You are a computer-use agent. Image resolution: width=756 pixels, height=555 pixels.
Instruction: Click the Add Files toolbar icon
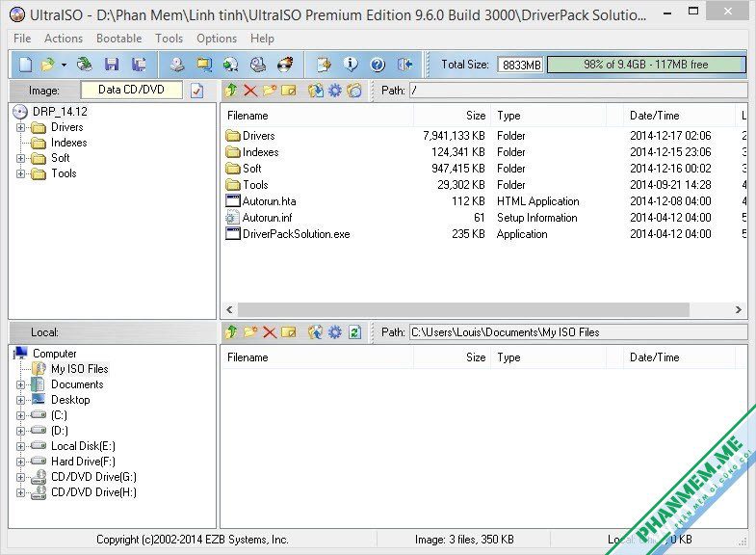pos(324,65)
